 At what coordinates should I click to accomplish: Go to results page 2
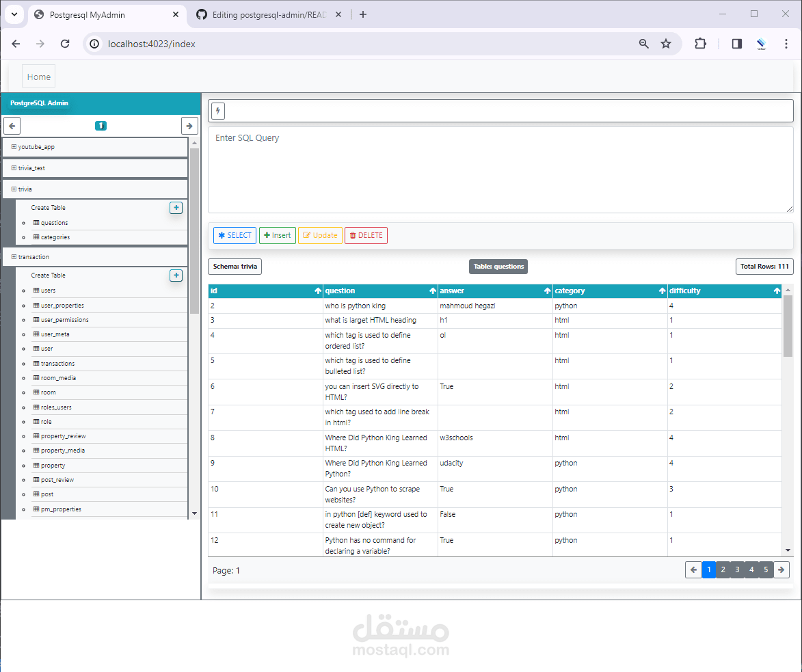(723, 569)
